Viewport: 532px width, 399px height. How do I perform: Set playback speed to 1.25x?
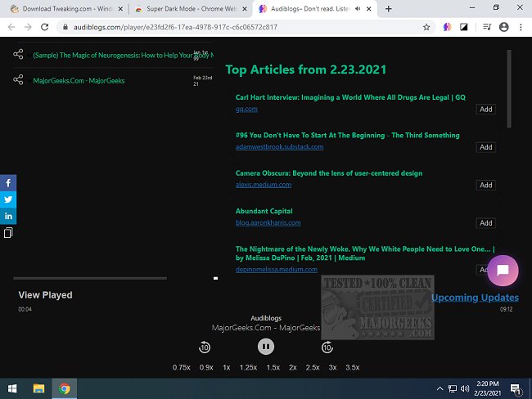coord(248,367)
